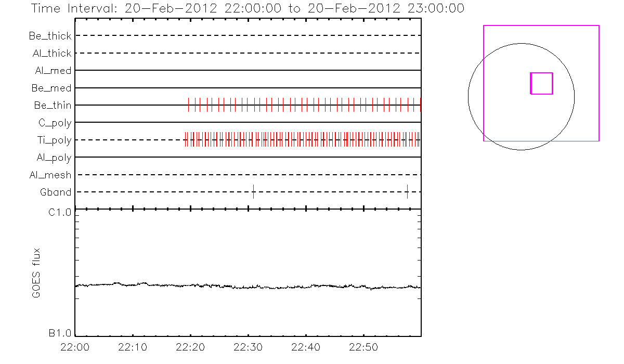Select the 22:00 time axis label
The height and width of the screenshot is (364, 624).
pos(75,347)
